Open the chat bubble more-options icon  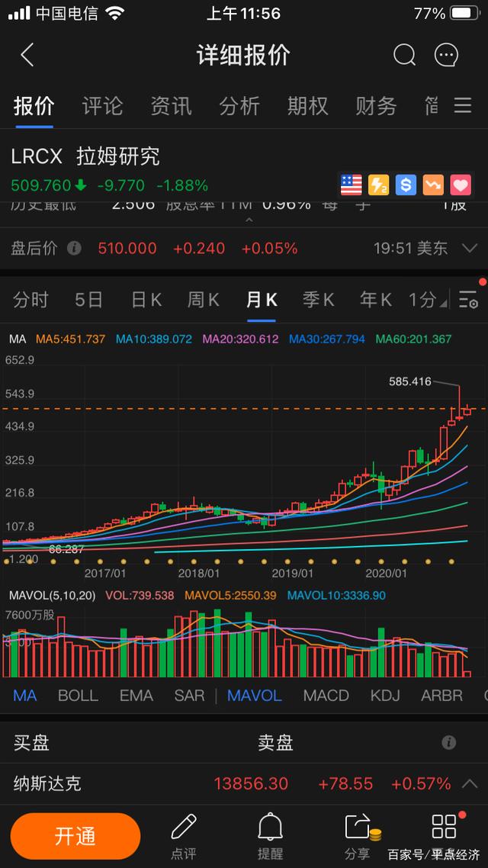click(447, 55)
